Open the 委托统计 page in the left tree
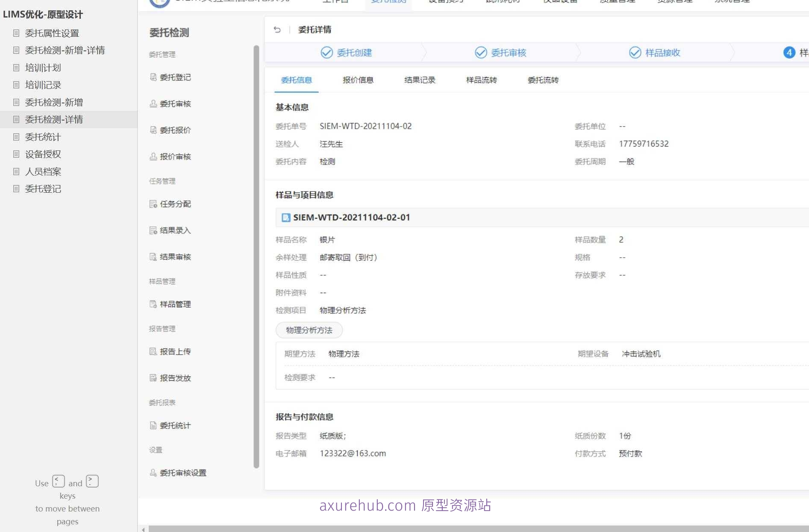This screenshot has width=809, height=532. [43, 137]
